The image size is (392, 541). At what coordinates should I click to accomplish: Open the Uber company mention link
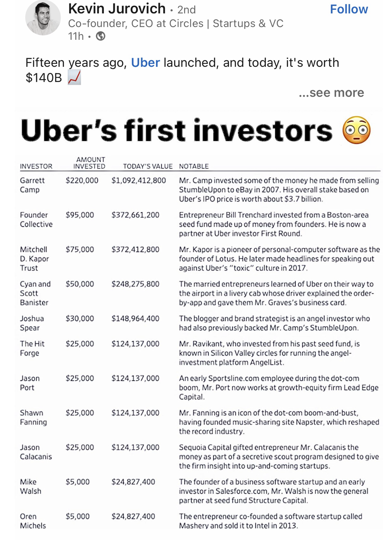click(145, 63)
